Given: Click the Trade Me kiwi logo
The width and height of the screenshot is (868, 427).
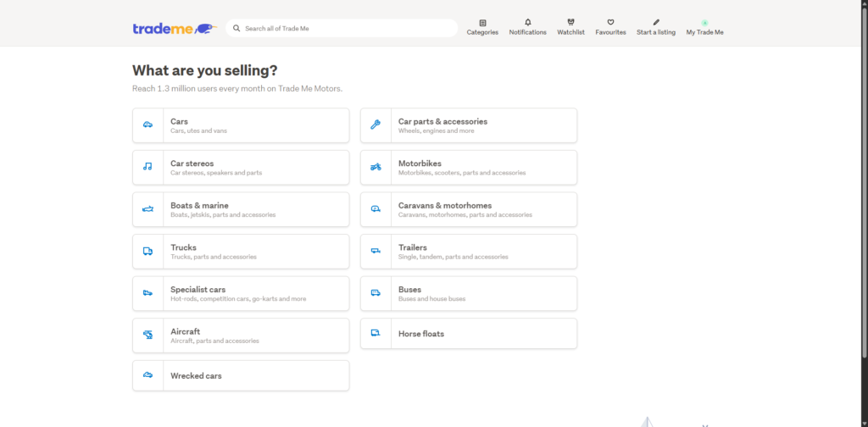Looking at the screenshot, I should coord(175,28).
